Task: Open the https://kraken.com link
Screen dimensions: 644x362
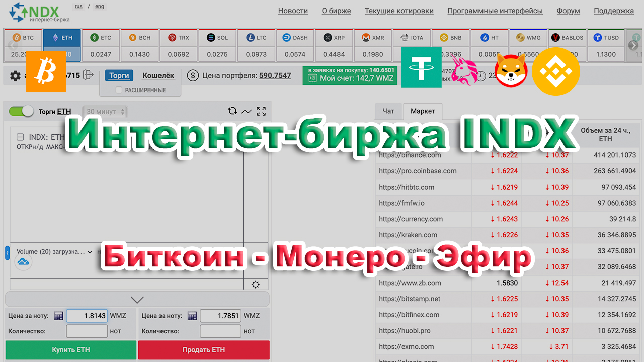Action: tap(408, 235)
